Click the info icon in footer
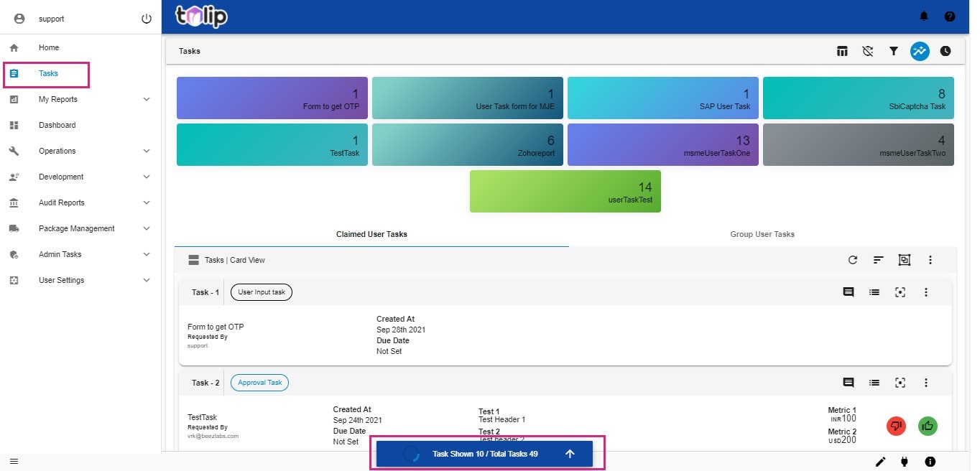This screenshot has width=980, height=471. click(930, 462)
